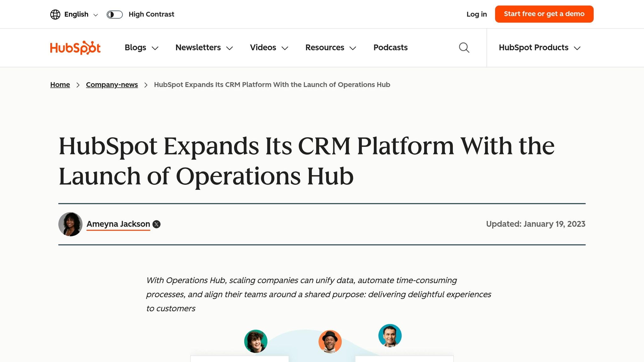Click the Log in link

pyautogui.click(x=476, y=14)
